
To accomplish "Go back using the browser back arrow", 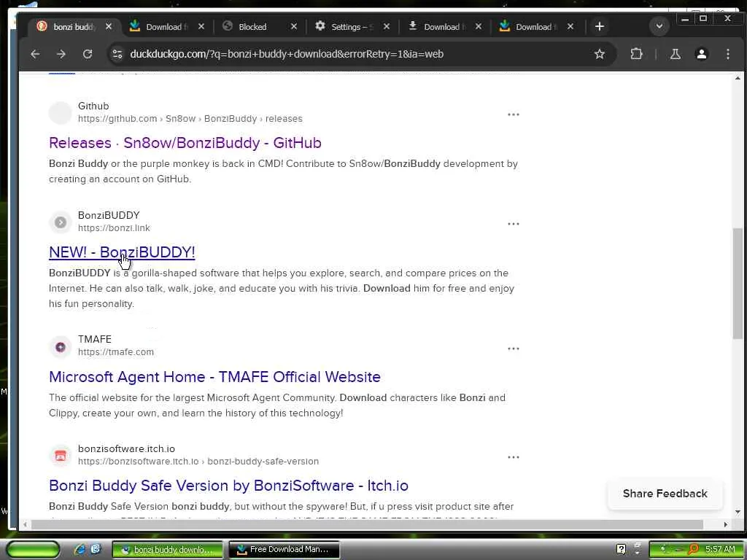I will 35,54.
